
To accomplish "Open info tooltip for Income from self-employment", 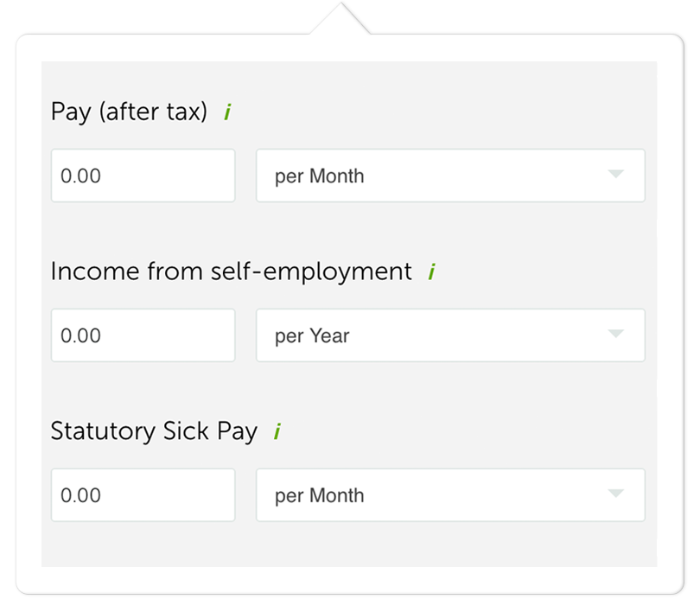I will [x=431, y=272].
